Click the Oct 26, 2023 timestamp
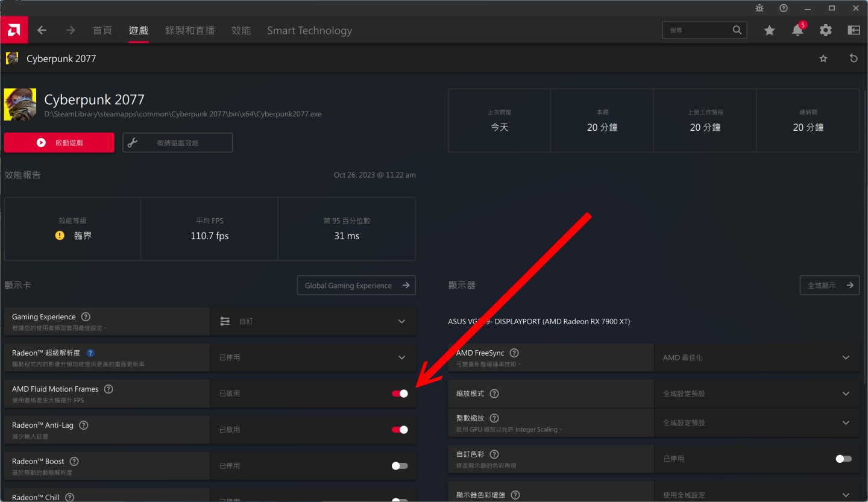The height and width of the screenshot is (502, 868). coord(375,175)
